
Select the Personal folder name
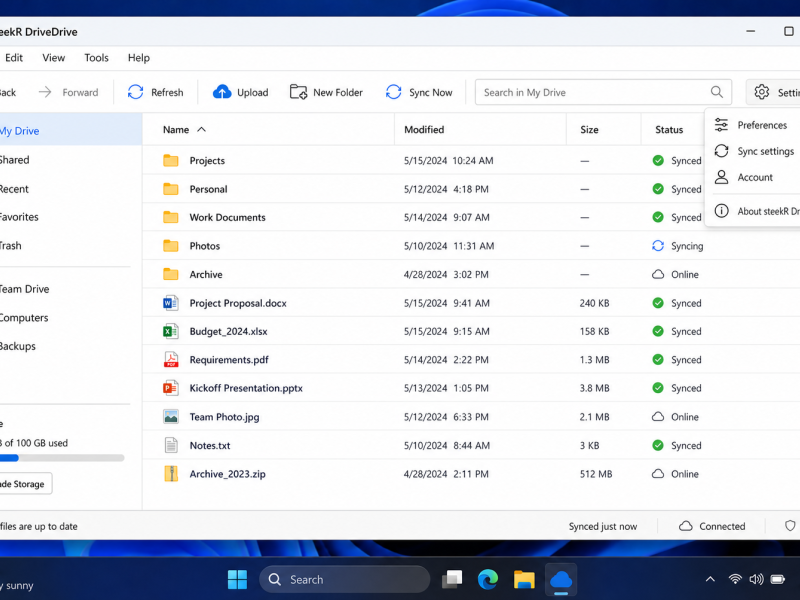point(208,189)
